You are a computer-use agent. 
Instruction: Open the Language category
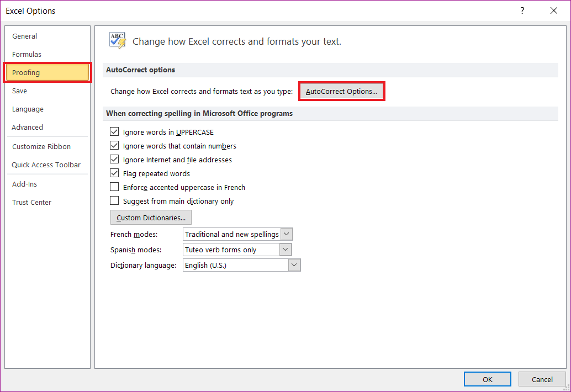tap(47, 109)
